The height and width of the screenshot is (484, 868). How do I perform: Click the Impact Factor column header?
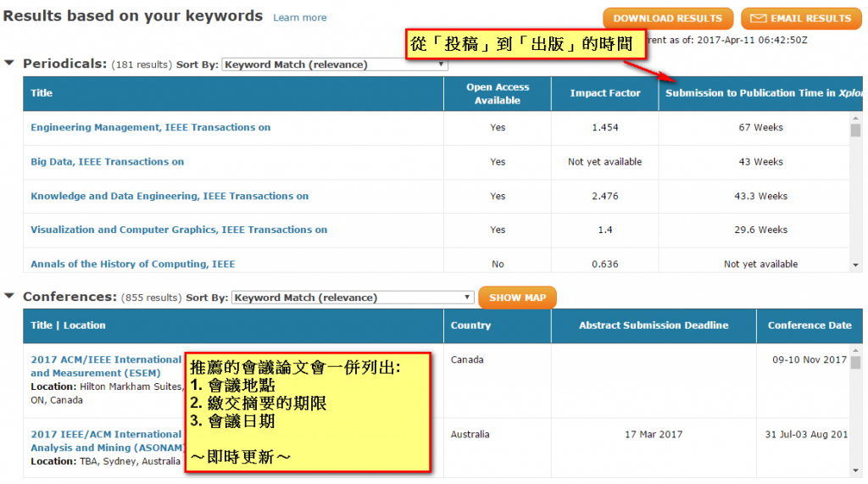click(x=605, y=93)
